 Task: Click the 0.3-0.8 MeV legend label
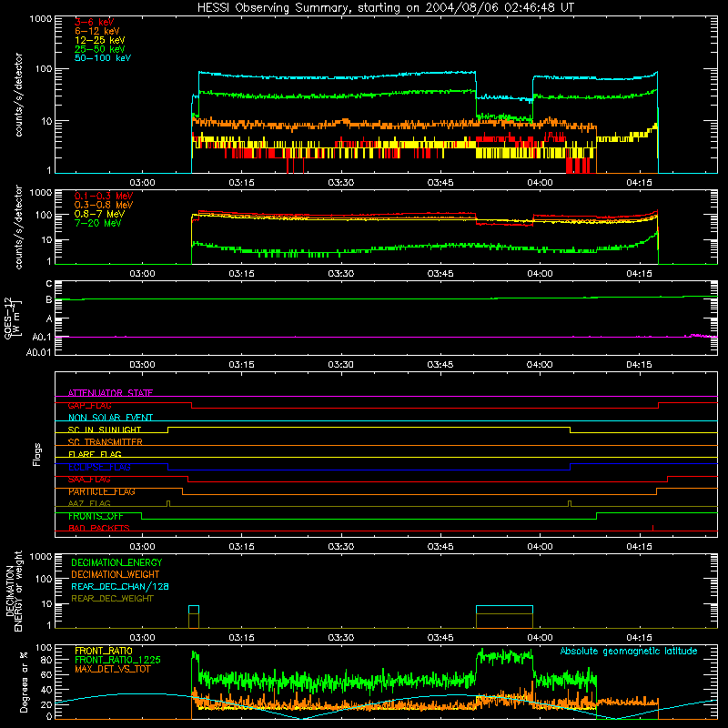point(104,205)
